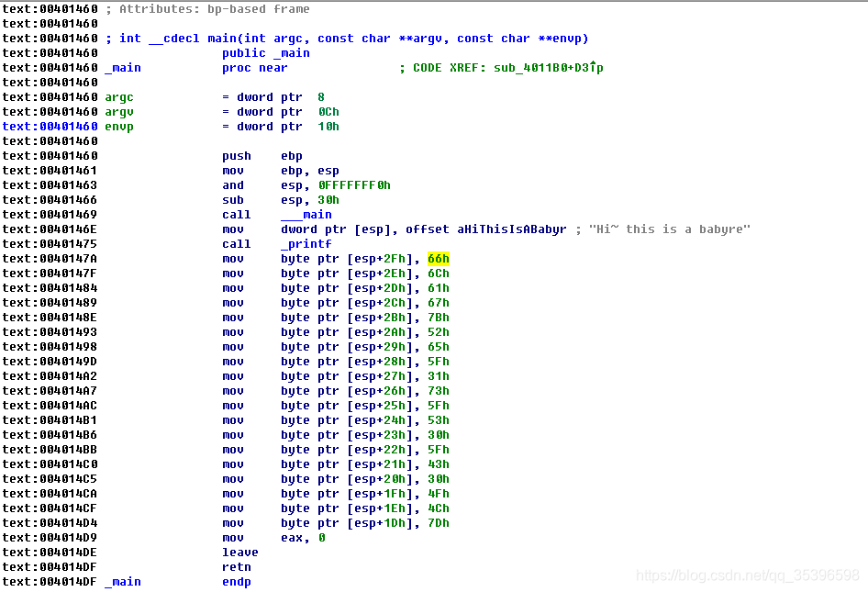This screenshot has height=592, width=868.
Task: Click the Attributes: bp-based frame comment
Action: [x=207, y=9]
